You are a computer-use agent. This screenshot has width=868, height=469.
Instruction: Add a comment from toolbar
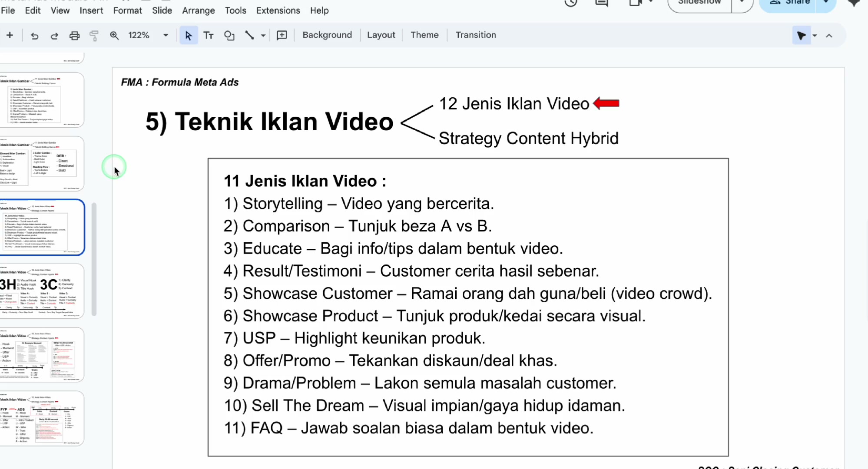pos(282,36)
